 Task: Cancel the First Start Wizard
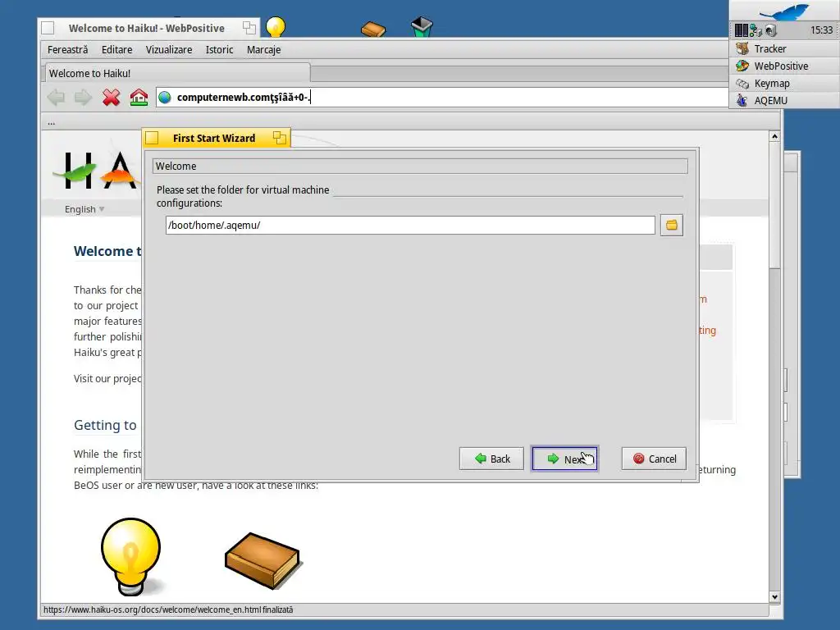(x=654, y=459)
